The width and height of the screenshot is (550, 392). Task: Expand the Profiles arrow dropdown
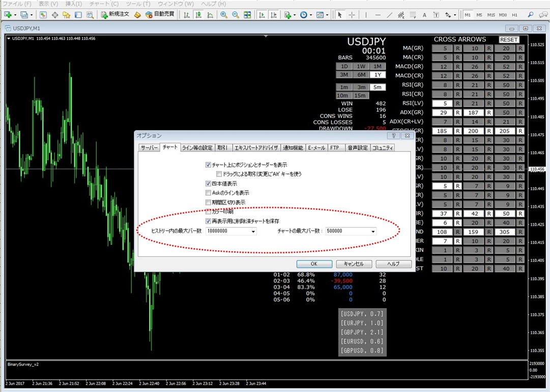click(31, 15)
